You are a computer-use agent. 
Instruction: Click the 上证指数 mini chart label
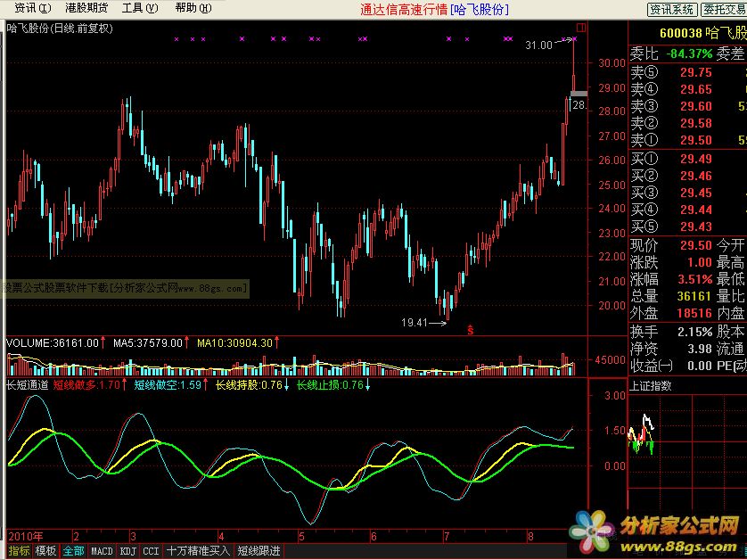(651, 385)
